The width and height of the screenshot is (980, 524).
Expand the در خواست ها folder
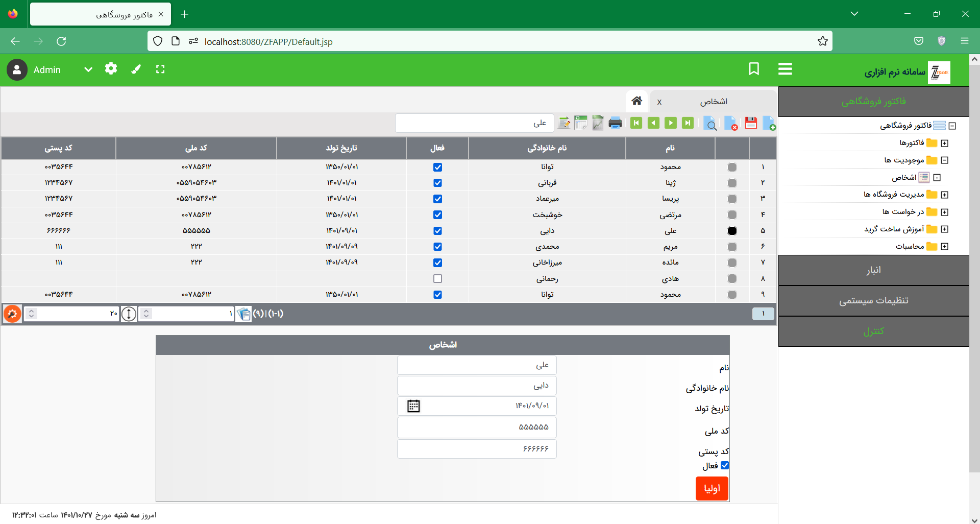click(x=944, y=212)
